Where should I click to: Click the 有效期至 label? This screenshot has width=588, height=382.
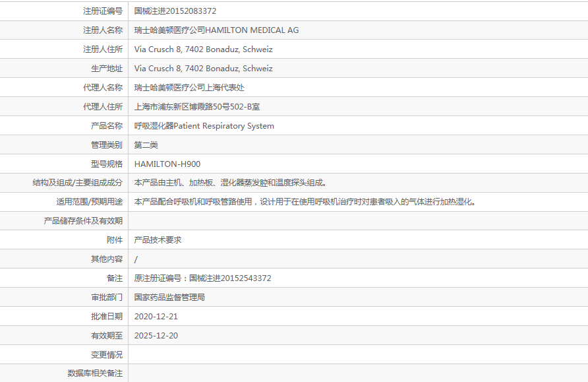pos(107,336)
